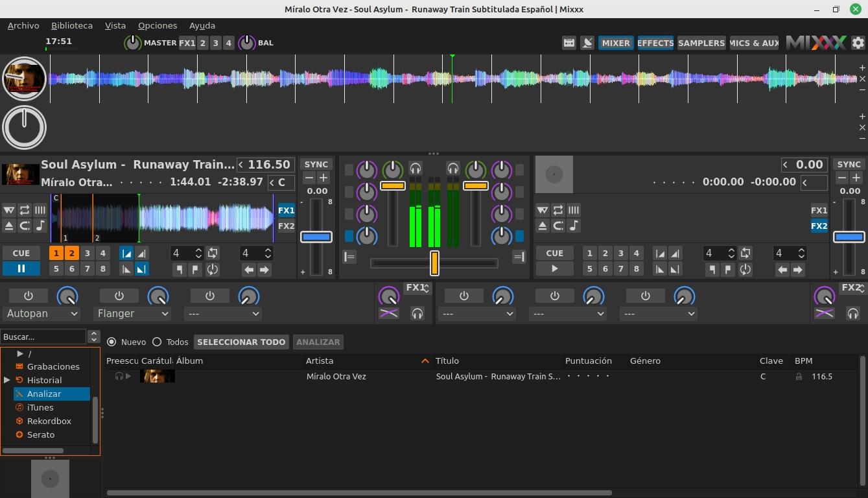Viewport: 868px width, 498px height.
Task: Open the Flanger effect dropdown
Action: coord(132,314)
